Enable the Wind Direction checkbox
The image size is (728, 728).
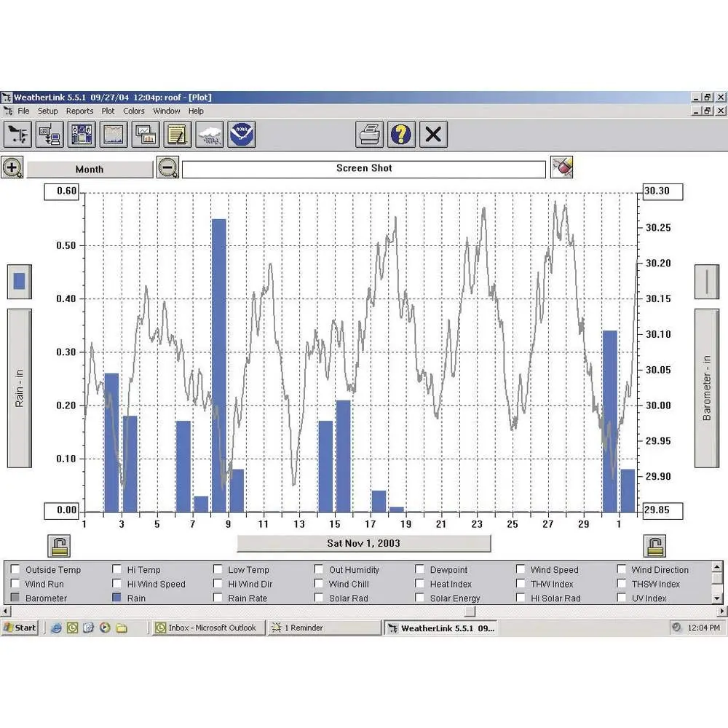click(x=621, y=569)
